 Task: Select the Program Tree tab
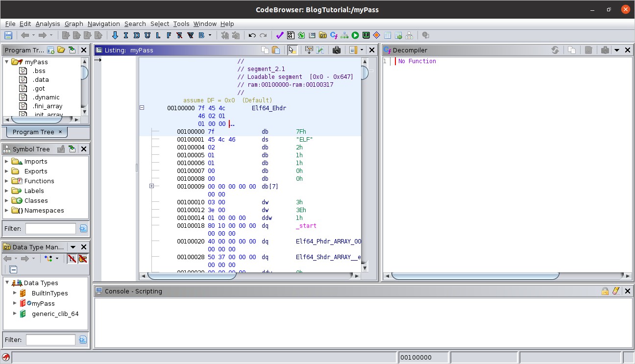click(x=37, y=132)
